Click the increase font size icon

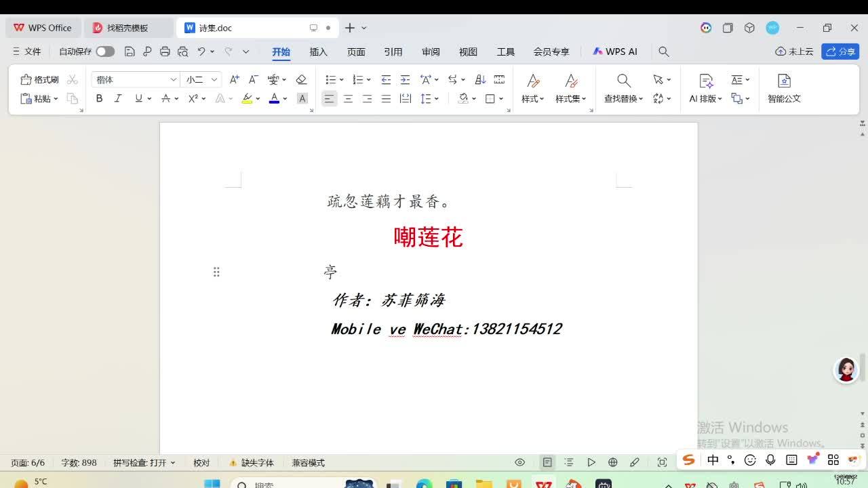pos(234,79)
